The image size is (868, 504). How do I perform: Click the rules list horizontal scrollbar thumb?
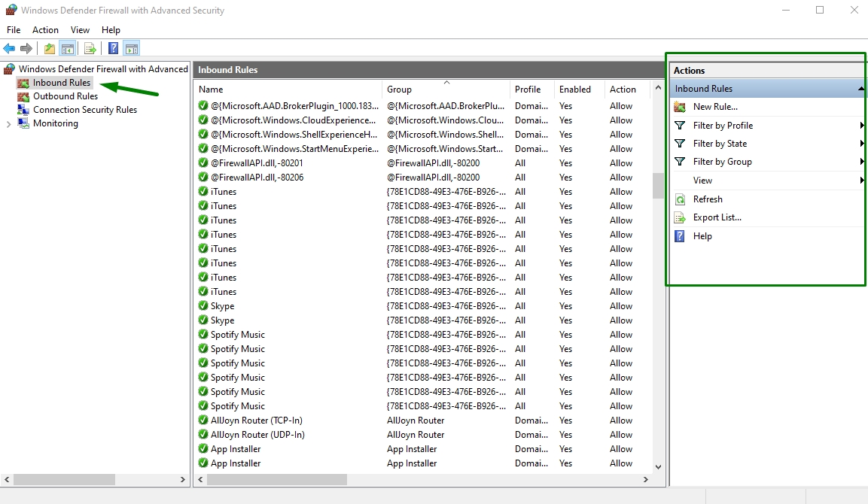277,480
